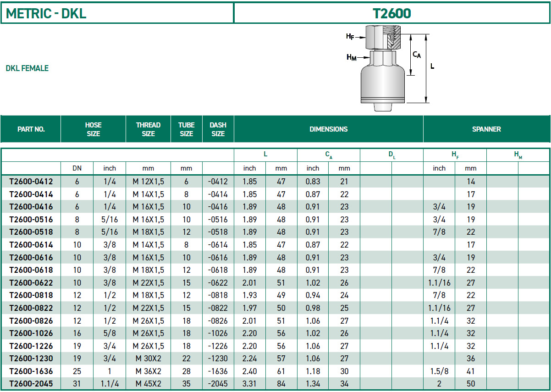Click hose size 1.1/4 inch
Screen dimensions: 551x392
[110, 384]
